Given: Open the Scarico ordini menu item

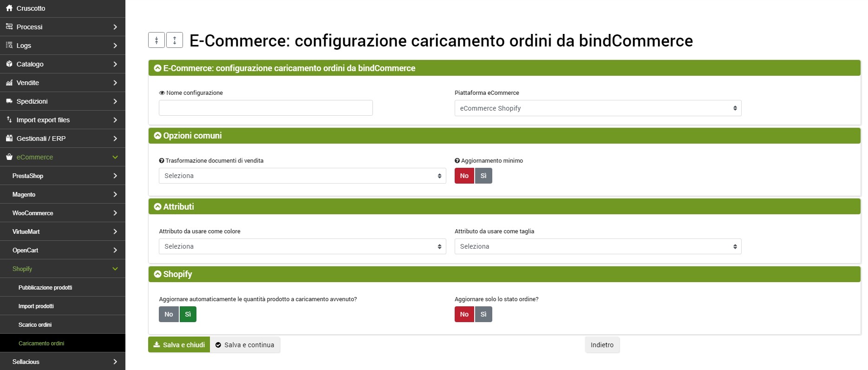Looking at the screenshot, I should (35, 324).
